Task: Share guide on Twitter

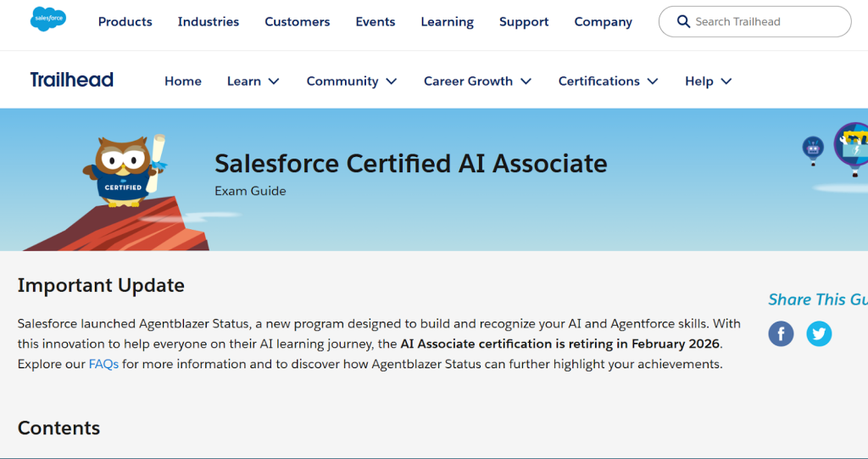Action: [x=819, y=333]
